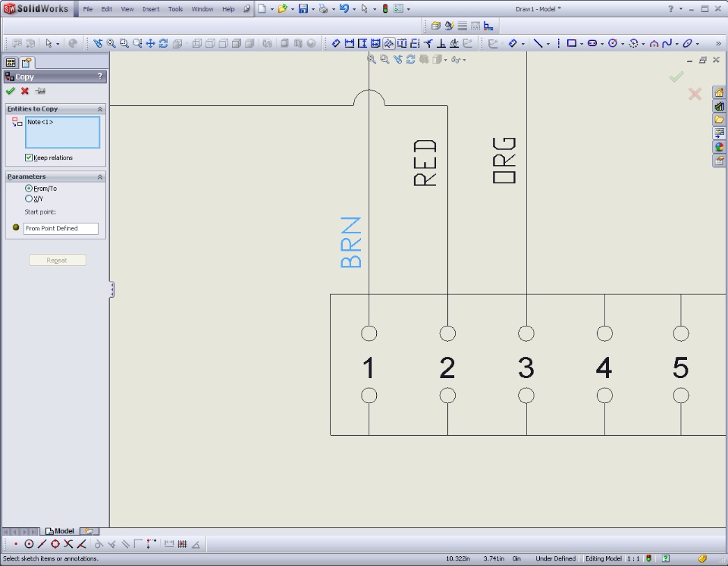Toggle the grid snap icon at bottom

point(182,544)
